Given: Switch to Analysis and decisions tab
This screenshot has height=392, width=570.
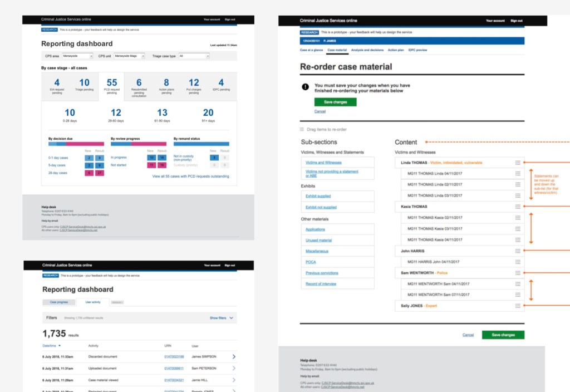Looking at the screenshot, I should tap(367, 50).
